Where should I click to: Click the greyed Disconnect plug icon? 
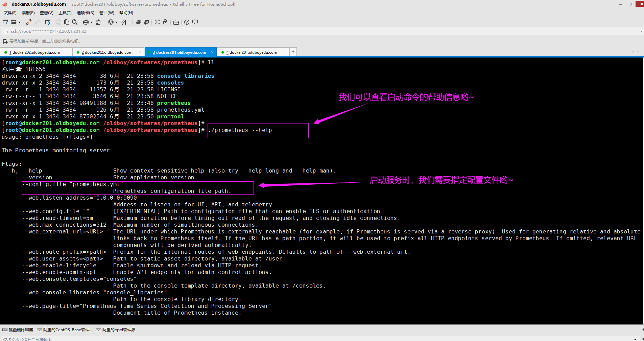pos(37,22)
